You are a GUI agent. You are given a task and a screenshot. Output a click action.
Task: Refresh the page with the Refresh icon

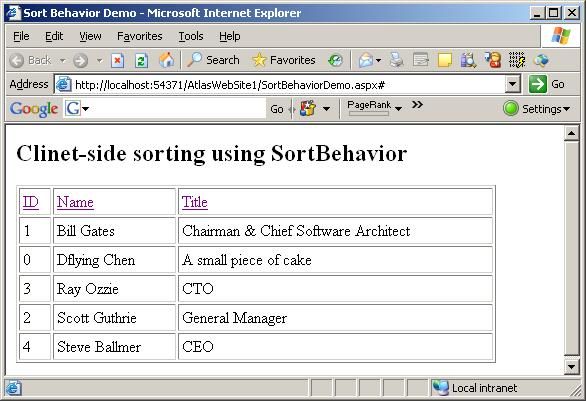(x=141, y=60)
